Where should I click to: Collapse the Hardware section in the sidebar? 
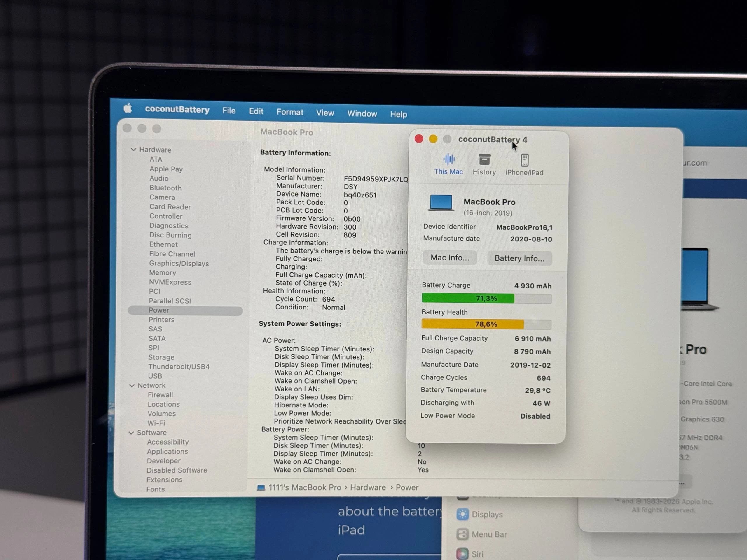[x=134, y=149]
